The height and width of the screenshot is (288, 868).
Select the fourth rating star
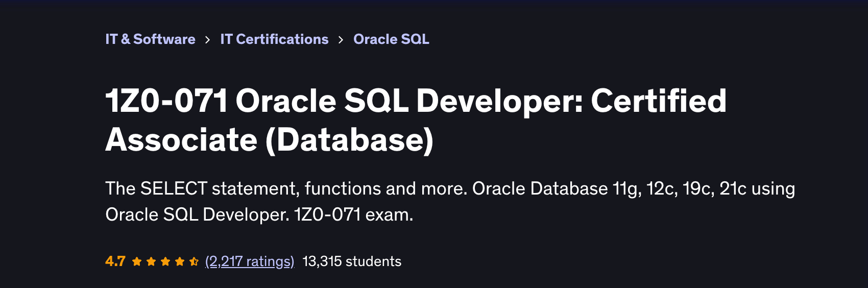tap(180, 261)
